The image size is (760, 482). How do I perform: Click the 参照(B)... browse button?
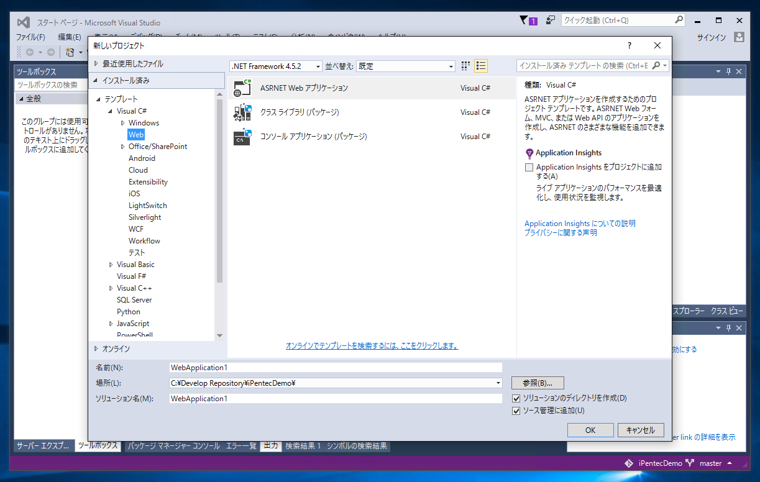pyautogui.click(x=538, y=383)
